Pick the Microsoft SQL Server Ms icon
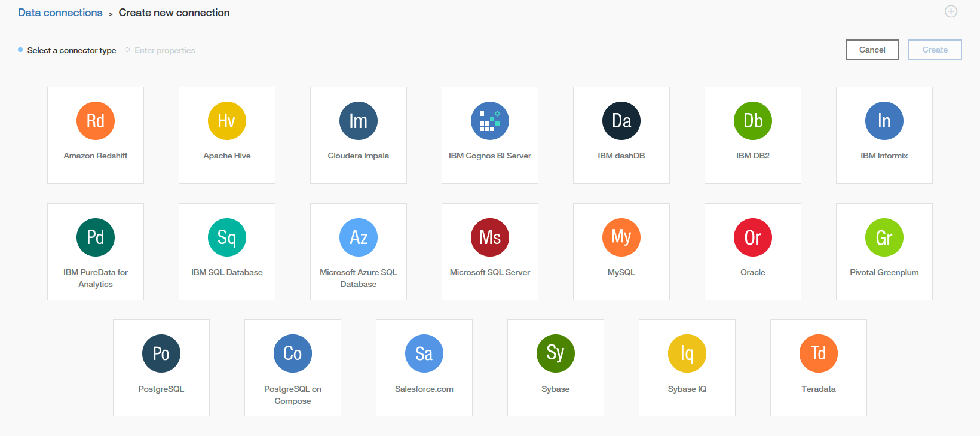Image resolution: width=980 pixels, height=436 pixels. coord(490,237)
